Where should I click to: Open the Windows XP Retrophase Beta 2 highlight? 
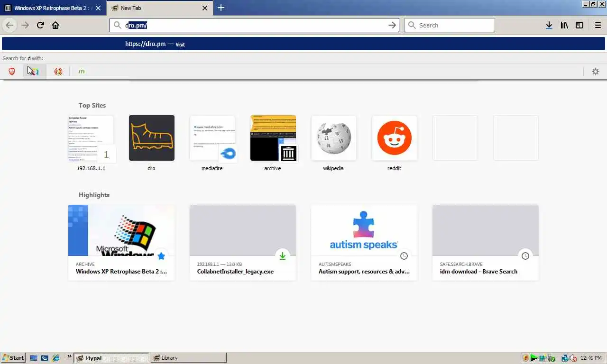click(121, 243)
